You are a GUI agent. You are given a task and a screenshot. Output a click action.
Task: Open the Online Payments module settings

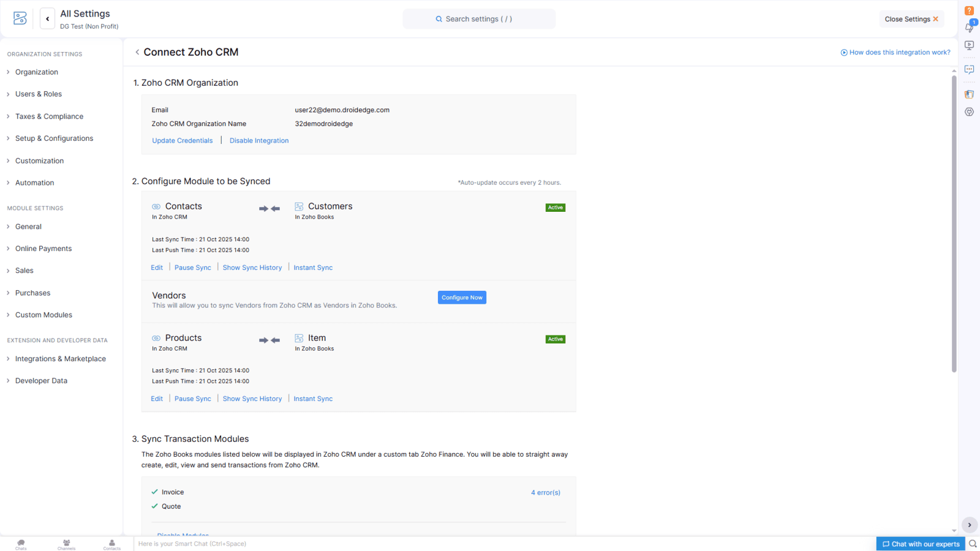[x=43, y=249]
